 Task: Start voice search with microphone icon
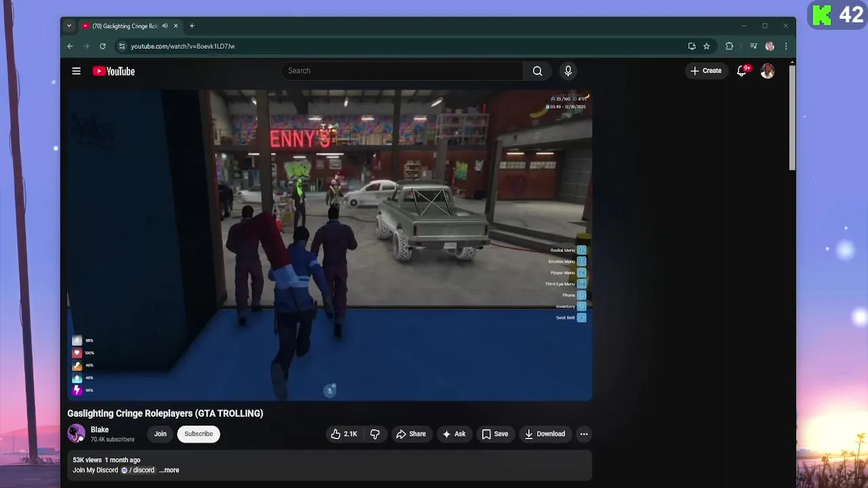tap(568, 71)
